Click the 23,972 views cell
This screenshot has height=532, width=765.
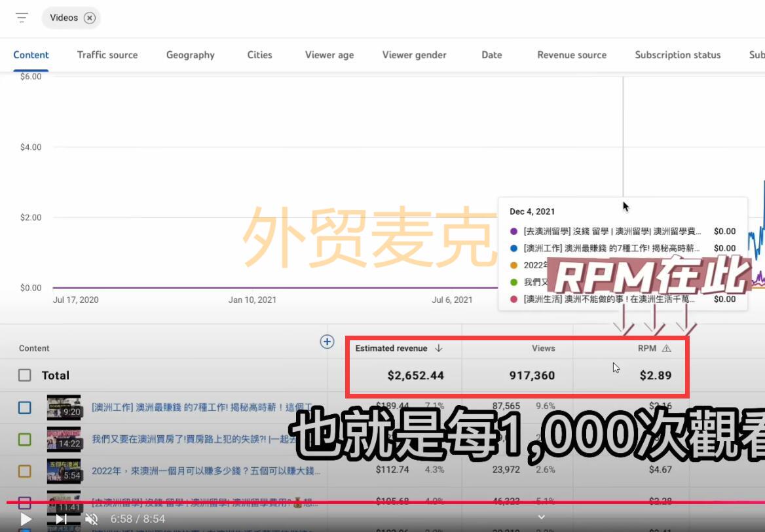coord(506,470)
